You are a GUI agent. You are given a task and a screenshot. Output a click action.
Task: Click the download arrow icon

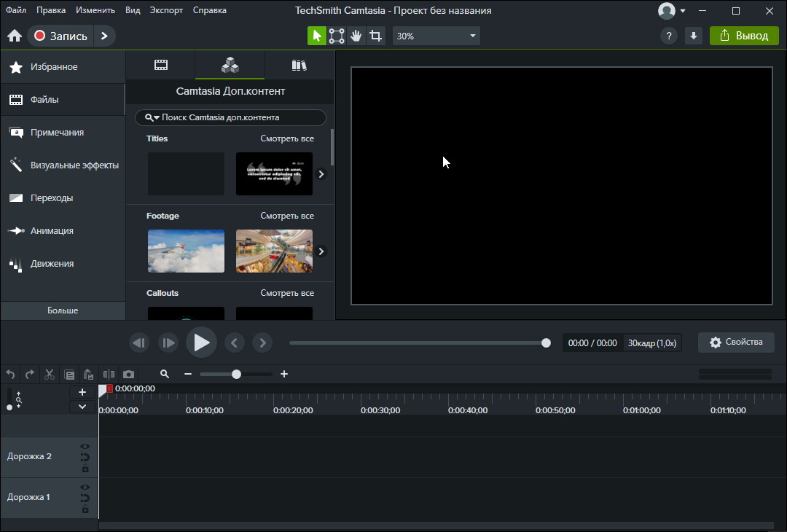(694, 36)
